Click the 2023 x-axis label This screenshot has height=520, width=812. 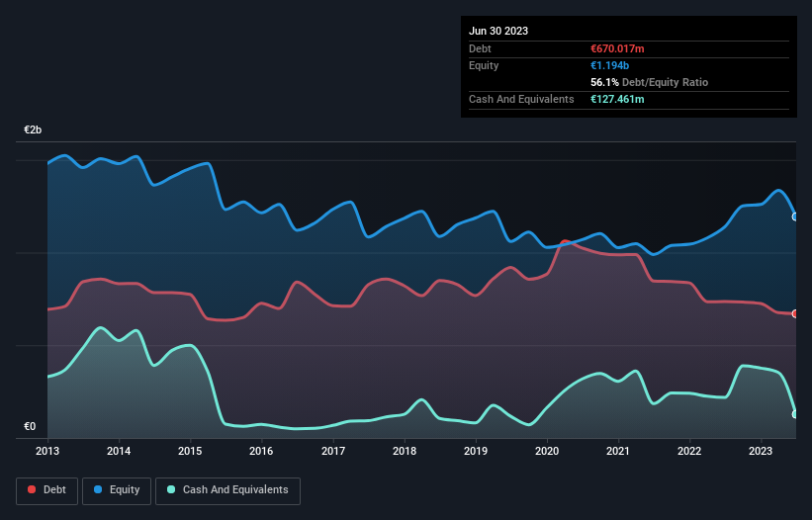coord(761,452)
